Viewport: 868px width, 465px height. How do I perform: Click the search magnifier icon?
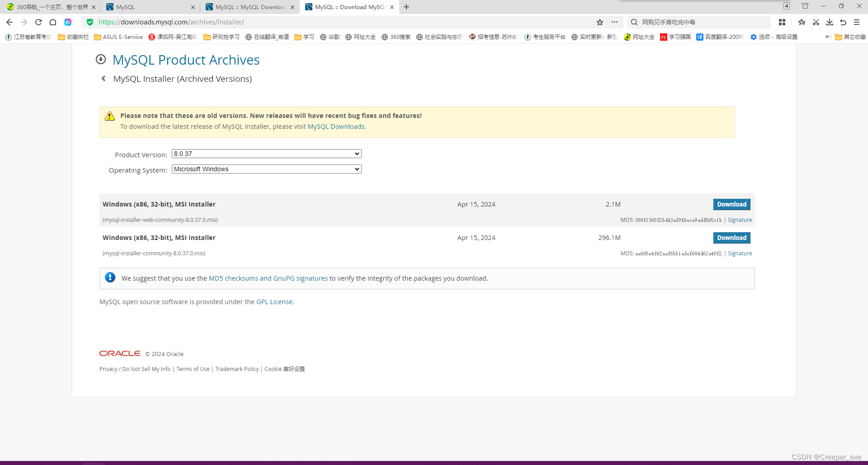point(634,22)
